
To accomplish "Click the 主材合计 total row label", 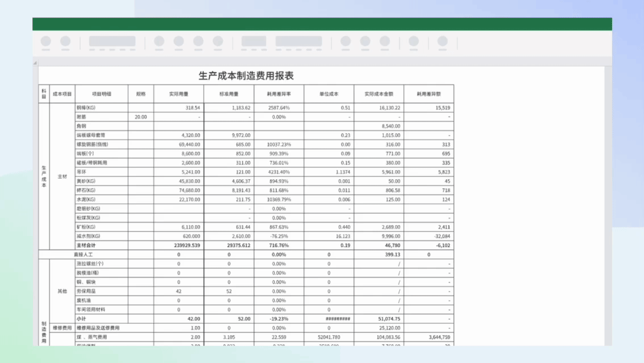I will [86, 245].
